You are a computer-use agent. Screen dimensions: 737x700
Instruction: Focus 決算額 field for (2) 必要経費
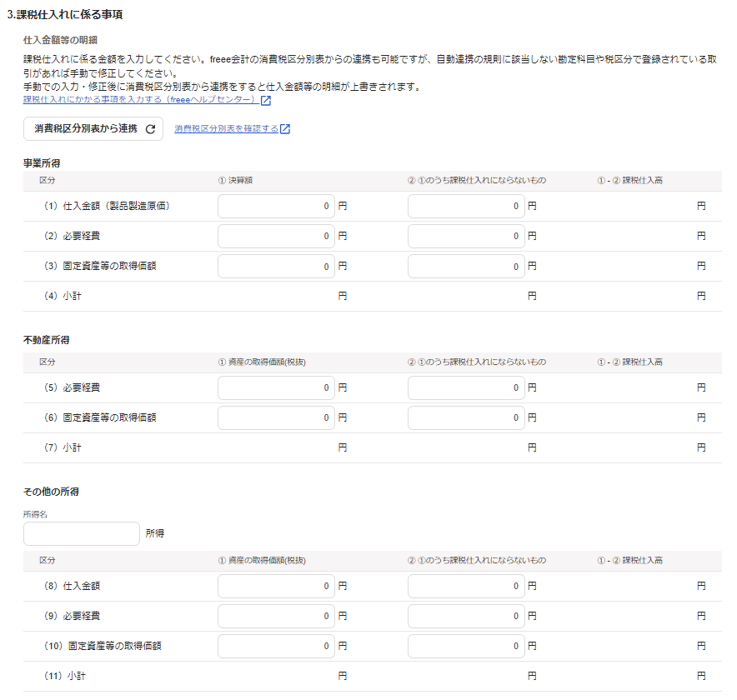click(276, 237)
